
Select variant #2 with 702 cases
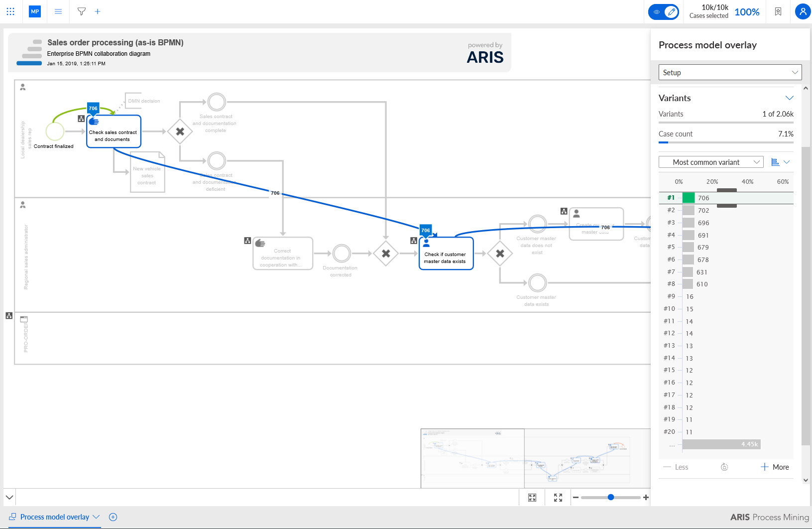(x=726, y=210)
